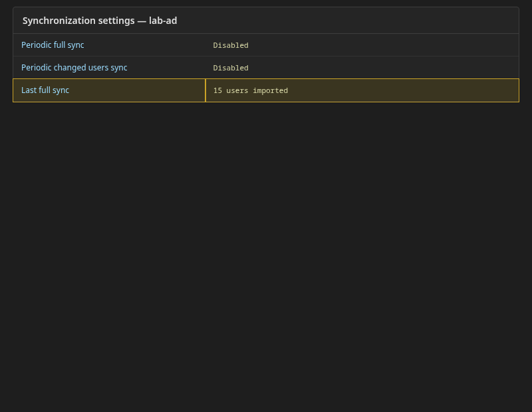Open the Periodic changed users sync link
Viewport: 532px width, 412px height.
point(74,68)
